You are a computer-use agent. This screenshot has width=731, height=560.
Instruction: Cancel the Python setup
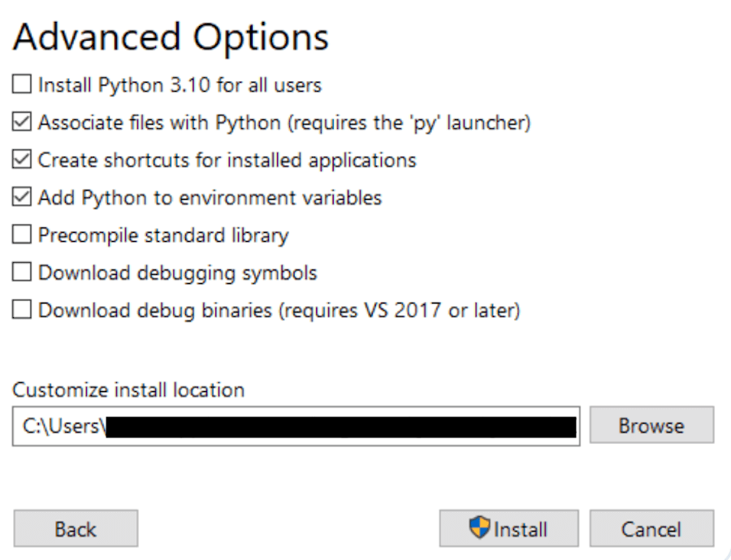tap(651, 529)
